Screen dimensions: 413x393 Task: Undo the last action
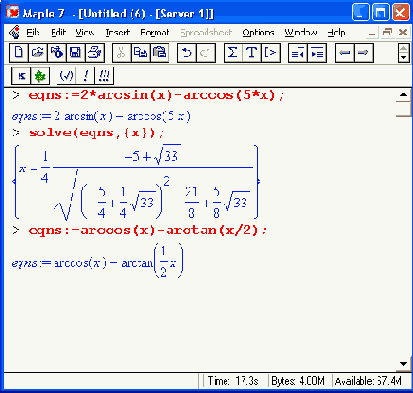(x=187, y=53)
